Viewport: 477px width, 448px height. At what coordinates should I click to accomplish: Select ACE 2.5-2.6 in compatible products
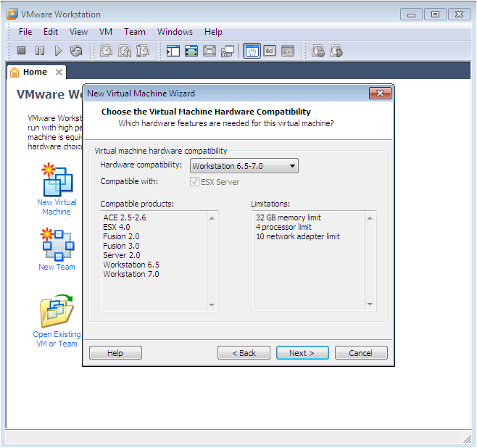(x=125, y=217)
